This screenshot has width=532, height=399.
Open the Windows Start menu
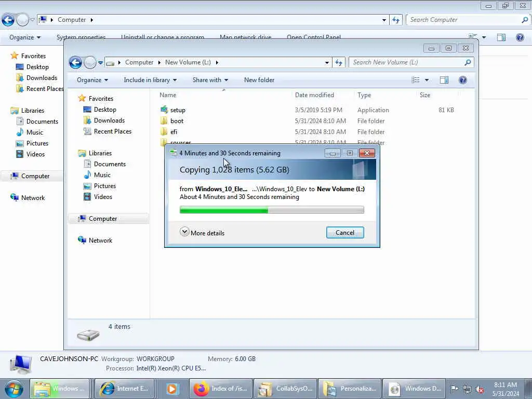click(x=14, y=389)
